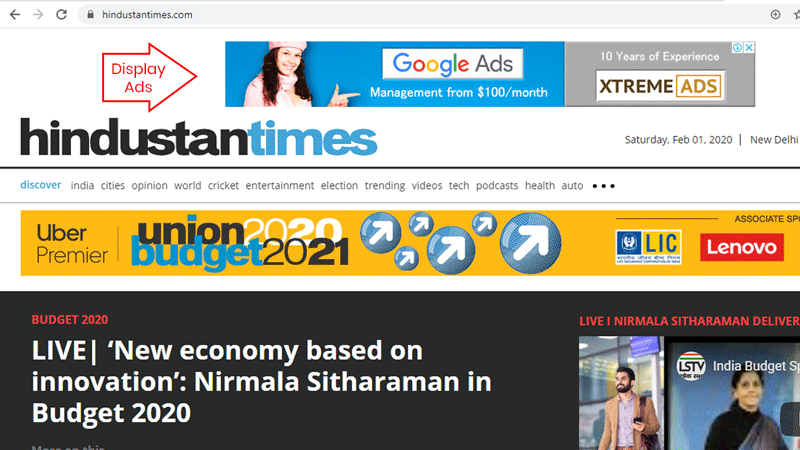Click the browser forward arrow
The width and height of the screenshot is (800, 450).
coord(38,14)
